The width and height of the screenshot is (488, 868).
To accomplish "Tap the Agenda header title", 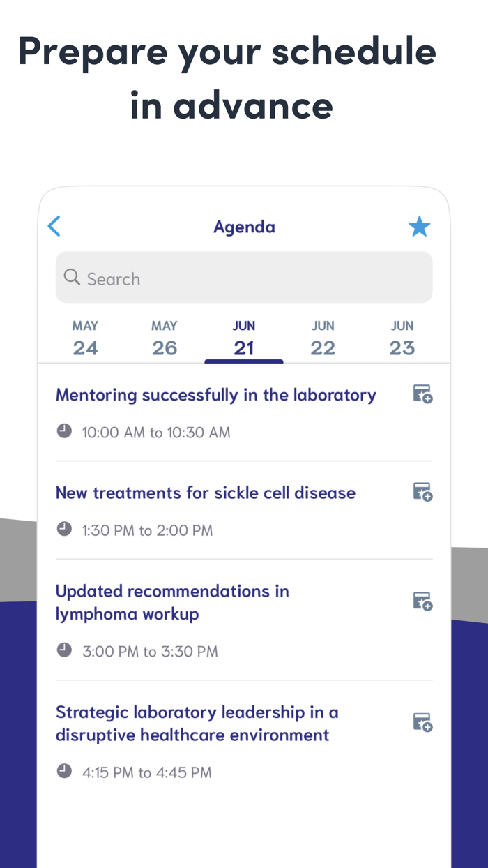I will [x=244, y=227].
